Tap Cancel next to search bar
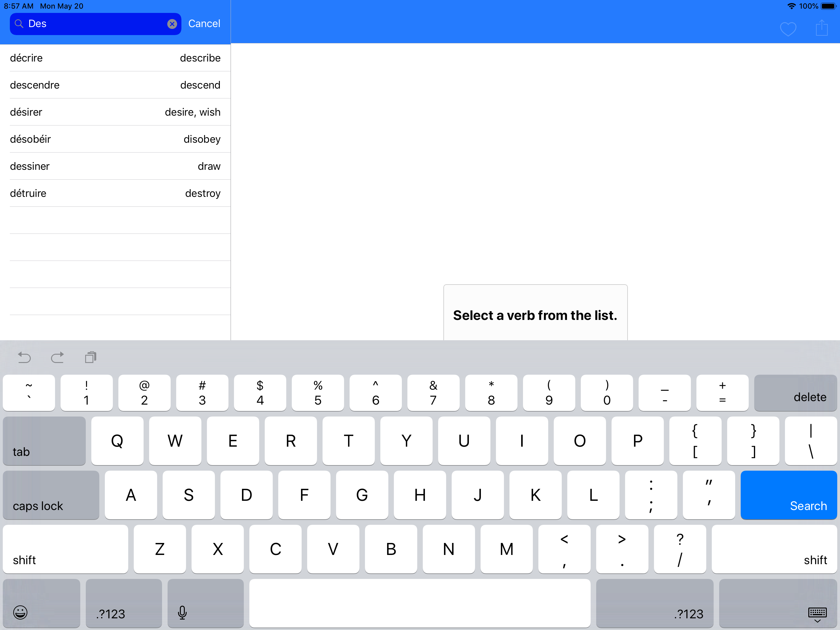This screenshot has height=630, width=840. tap(204, 24)
